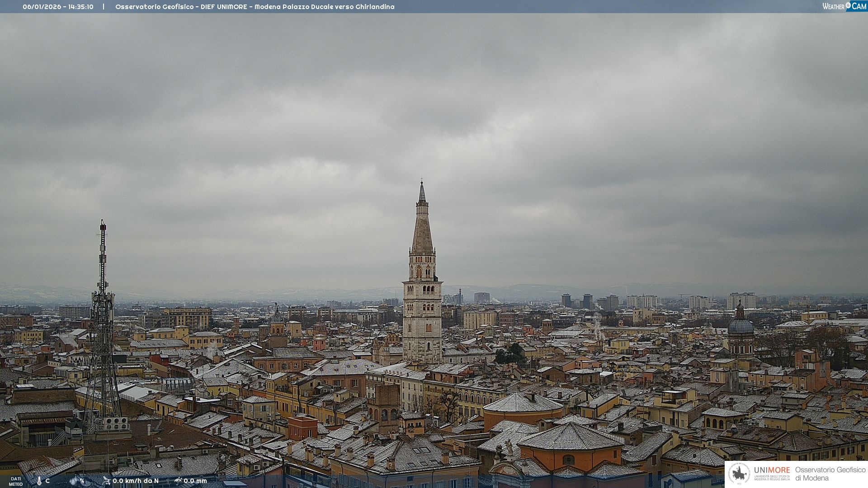This screenshot has width=868, height=488.
Task: Click the wind speed windsock icon
Action: (x=107, y=481)
